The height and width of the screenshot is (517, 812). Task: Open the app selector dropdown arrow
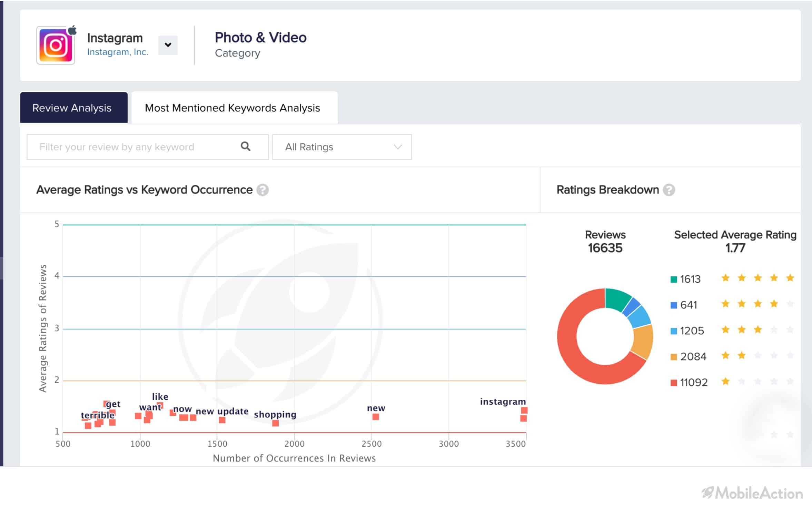coord(168,45)
